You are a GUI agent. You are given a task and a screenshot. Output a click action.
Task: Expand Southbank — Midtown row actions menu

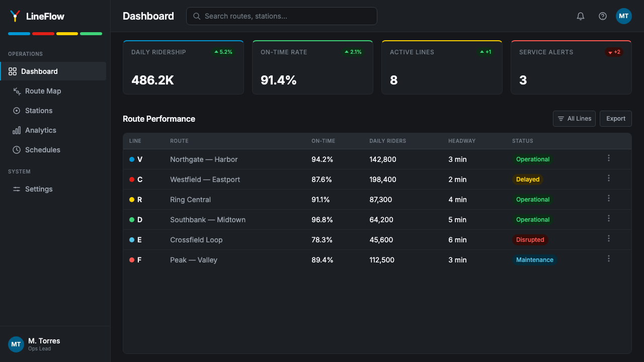pos(609,219)
